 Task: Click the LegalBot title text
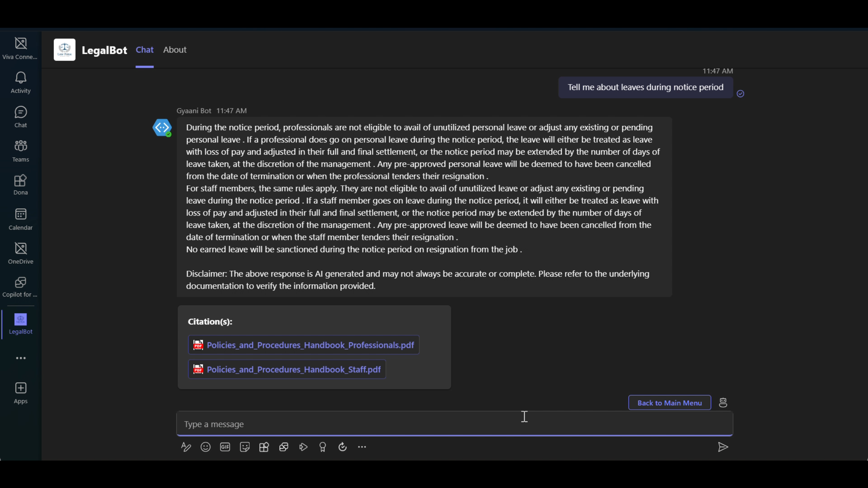tap(104, 50)
